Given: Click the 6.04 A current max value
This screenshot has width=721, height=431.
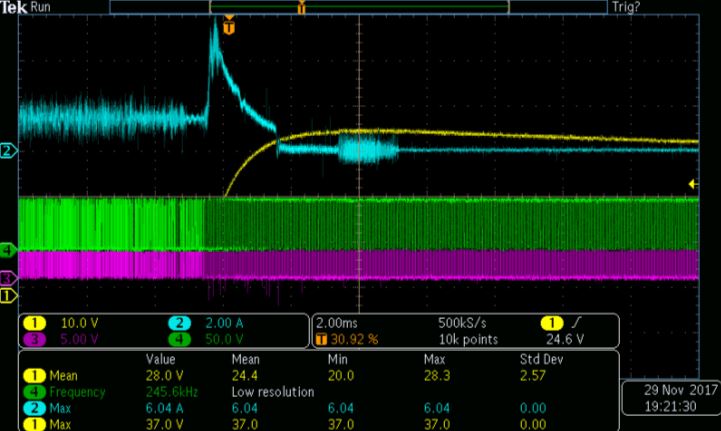Looking at the screenshot, I should 165,408.
